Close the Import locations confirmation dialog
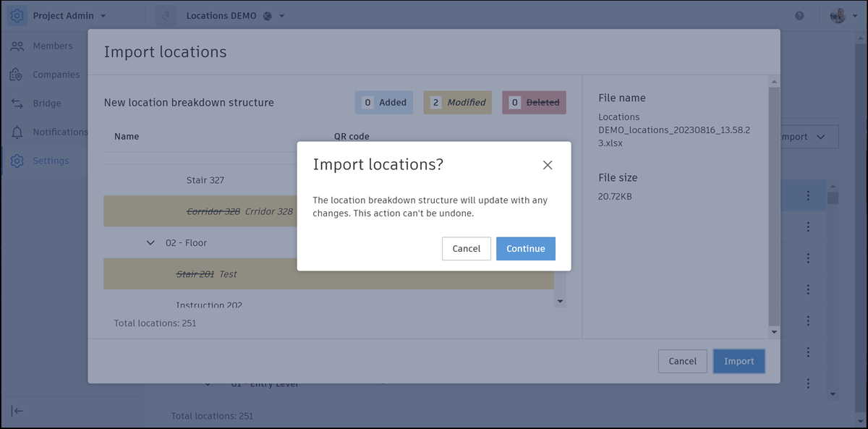Image resolution: width=868 pixels, height=429 pixels. point(548,165)
